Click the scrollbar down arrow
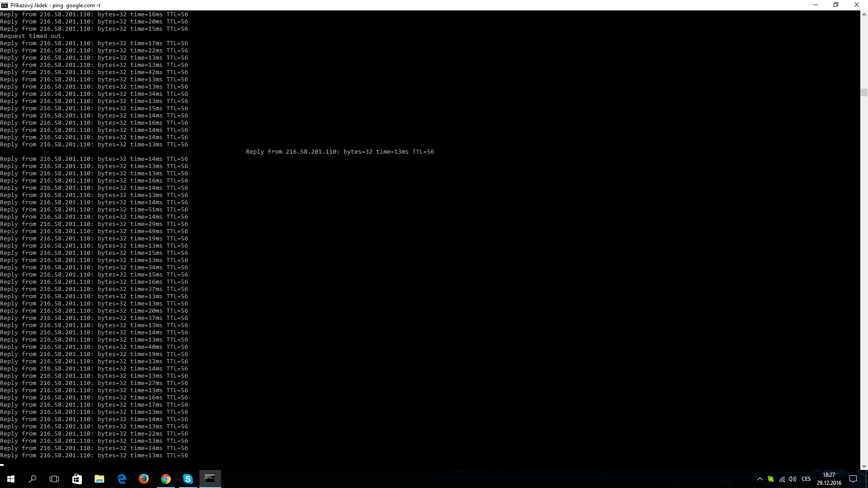The height and width of the screenshot is (488, 868). [864, 466]
